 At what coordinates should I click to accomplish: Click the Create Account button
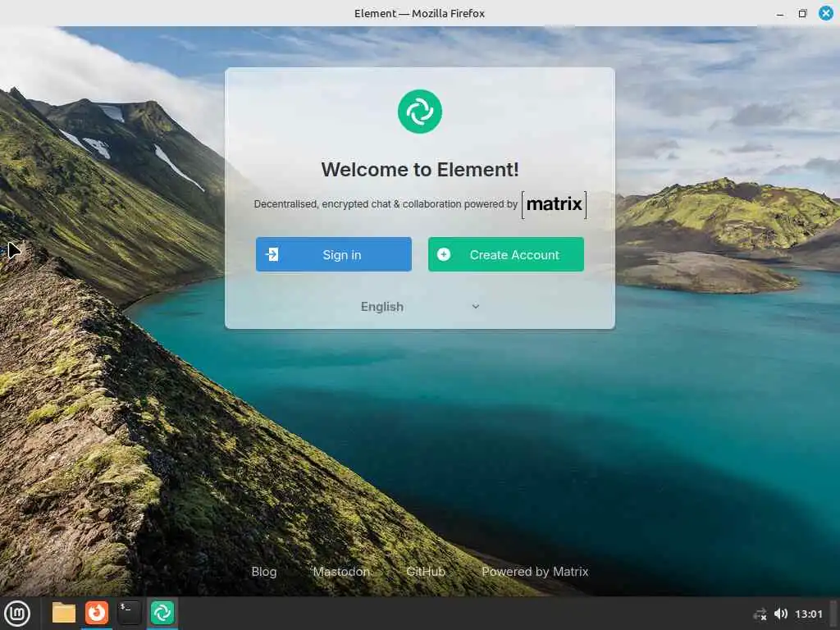[x=505, y=254]
